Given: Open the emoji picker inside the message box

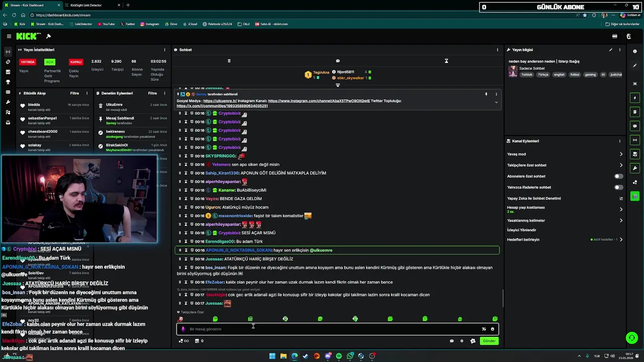Looking at the screenshot, I should pyautogui.click(x=493, y=329).
